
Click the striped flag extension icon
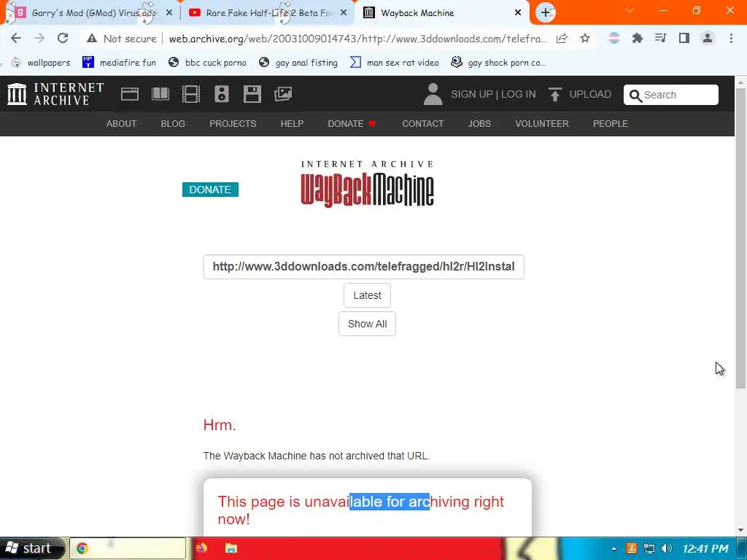(x=614, y=38)
